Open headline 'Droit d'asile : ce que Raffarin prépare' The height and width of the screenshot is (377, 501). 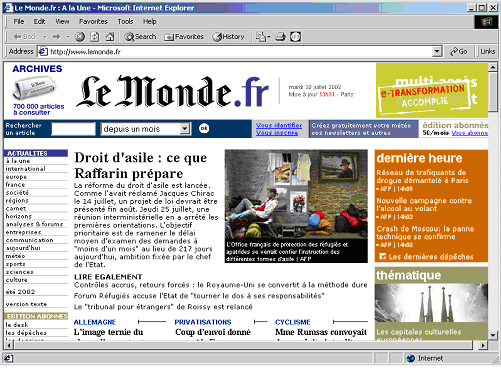pyautogui.click(x=140, y=165)
